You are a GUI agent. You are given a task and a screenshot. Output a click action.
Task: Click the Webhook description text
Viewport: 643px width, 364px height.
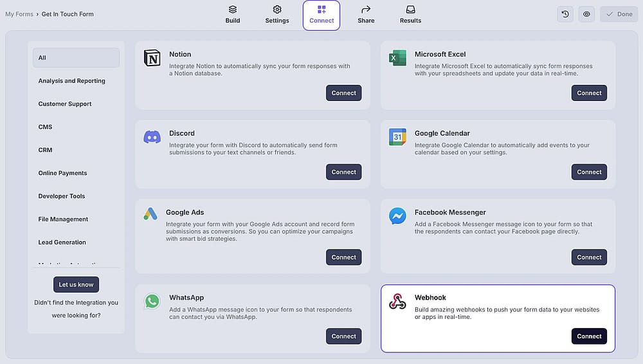pyautogui.click(x=507, y=313)
